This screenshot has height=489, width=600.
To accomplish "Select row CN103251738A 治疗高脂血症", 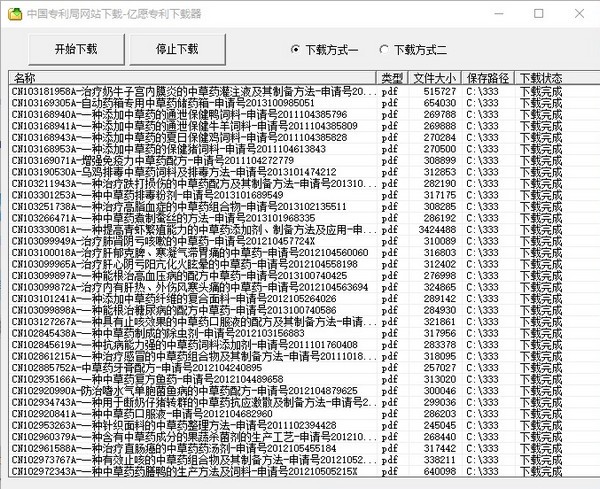I will click(x=304, y=207).
